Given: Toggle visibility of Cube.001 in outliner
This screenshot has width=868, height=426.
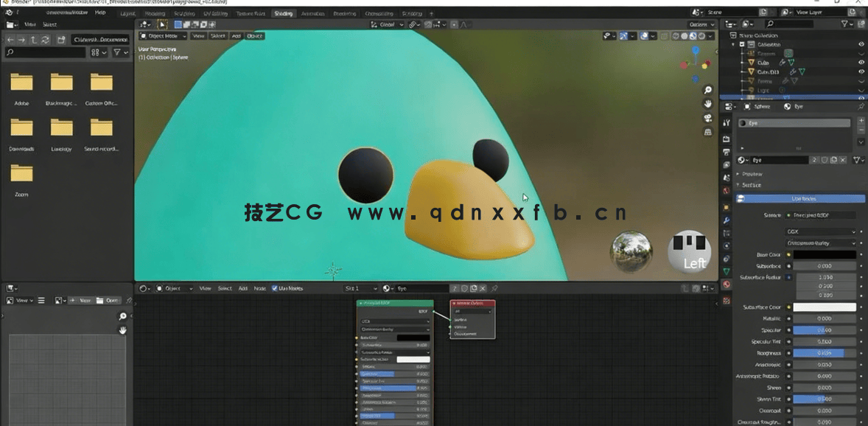Looking at the screenshot, I should pyautogui.click(x=862, y=71).
